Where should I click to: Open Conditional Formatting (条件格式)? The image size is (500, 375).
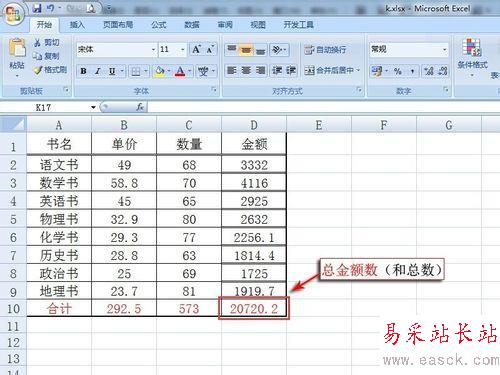tap(472, 57)
